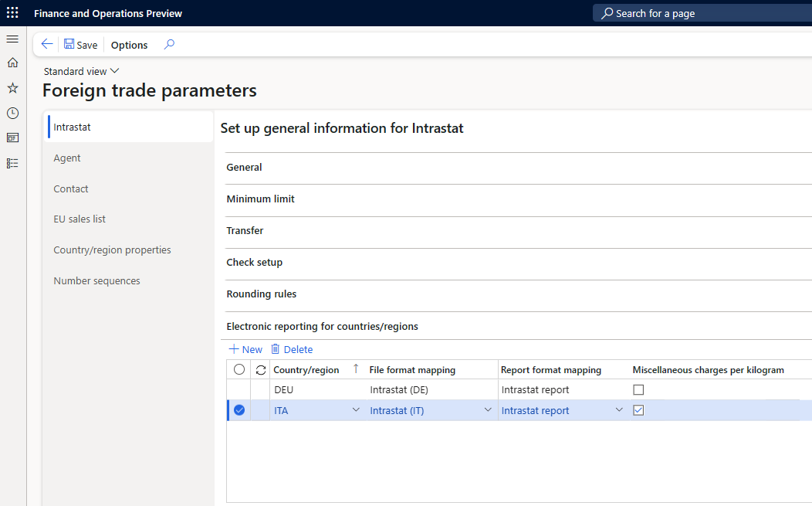
Task: Deselect the ITA row checkmark
Action: point(239,410)
